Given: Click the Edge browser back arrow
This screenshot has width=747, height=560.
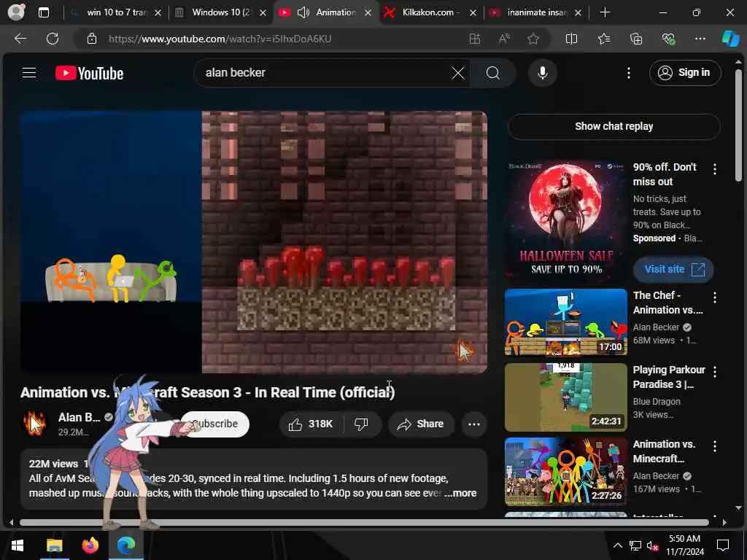Looking at the screenshot, I should [20, 39].
